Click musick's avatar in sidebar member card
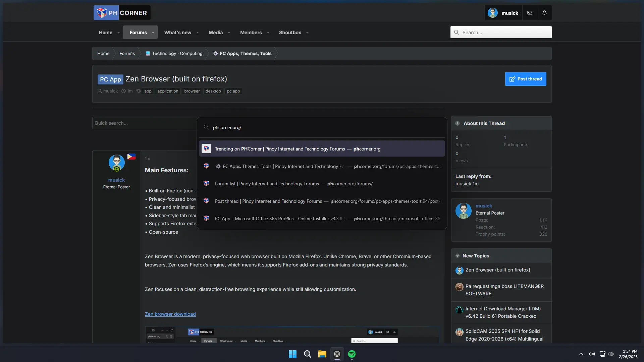The width and height of the screenshot is (644, 362). click(464, 211)
